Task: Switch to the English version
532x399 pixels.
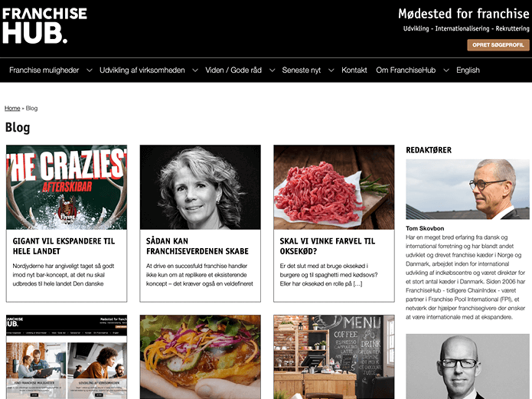Action: [x=468, y=70]
